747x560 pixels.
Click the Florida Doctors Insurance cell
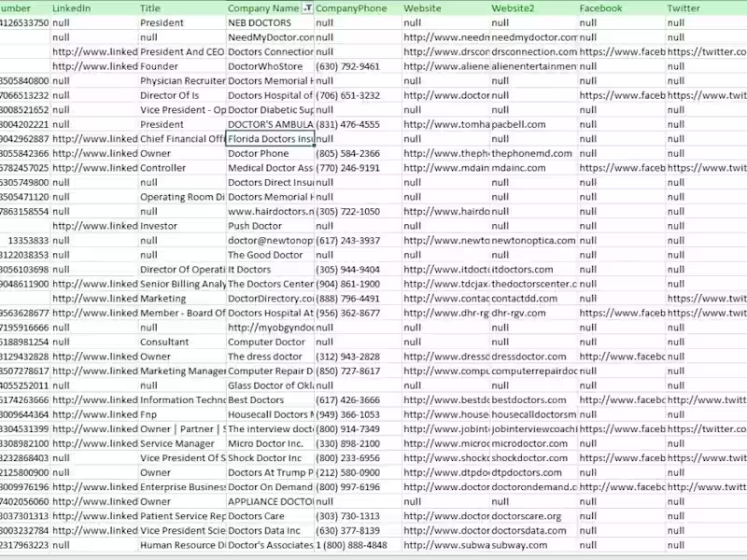pos(270,139)
